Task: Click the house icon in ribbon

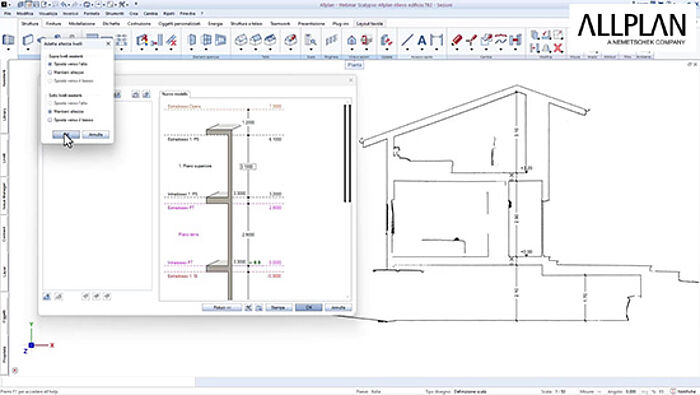Action: tap(352, 41)
